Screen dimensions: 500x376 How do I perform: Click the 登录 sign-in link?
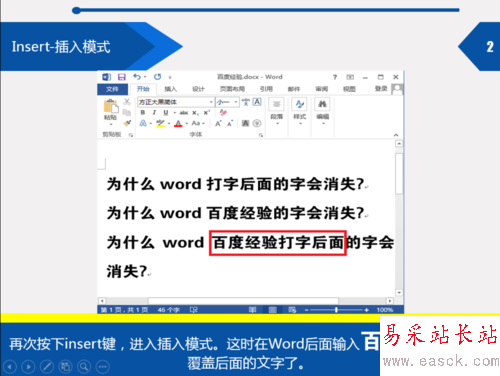(x=381, y=88)
